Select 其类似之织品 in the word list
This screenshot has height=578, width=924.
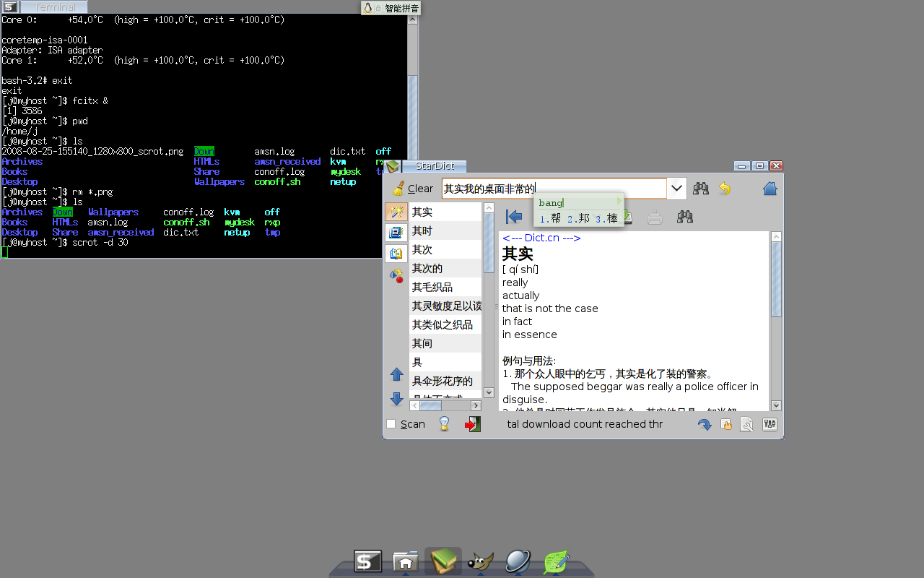pyautogui.click(x=445, y=324)
